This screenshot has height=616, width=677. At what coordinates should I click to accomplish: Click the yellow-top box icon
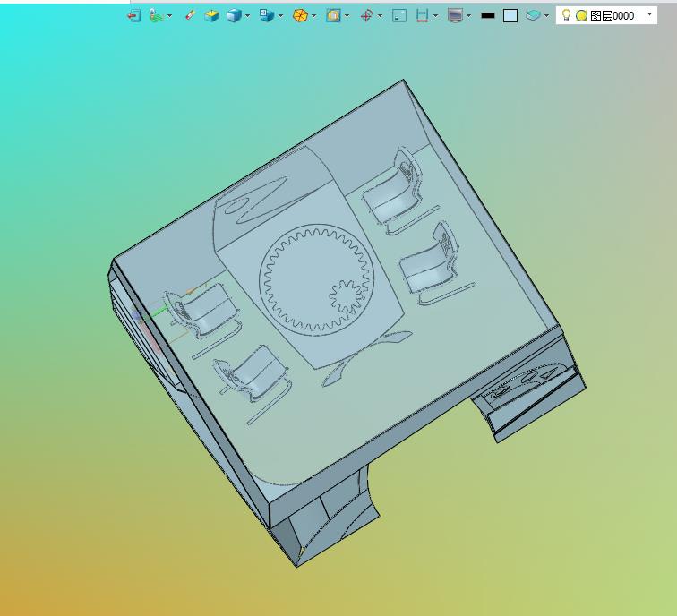point(211,16)
